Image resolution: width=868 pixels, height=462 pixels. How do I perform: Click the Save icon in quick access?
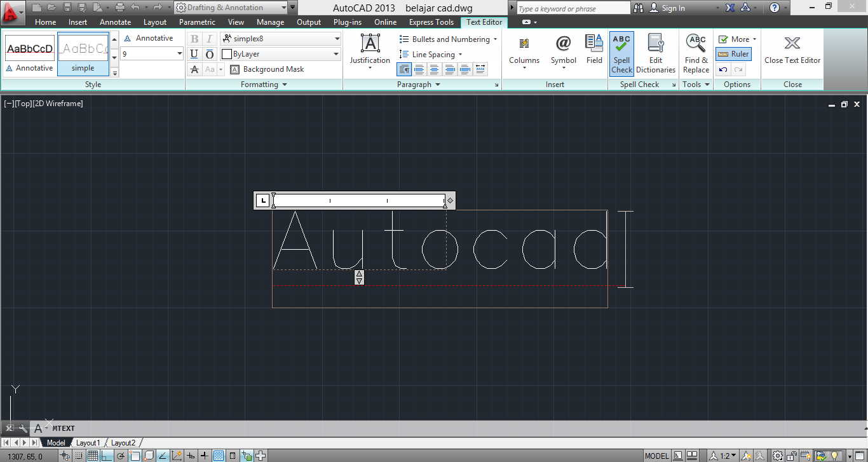67,8
